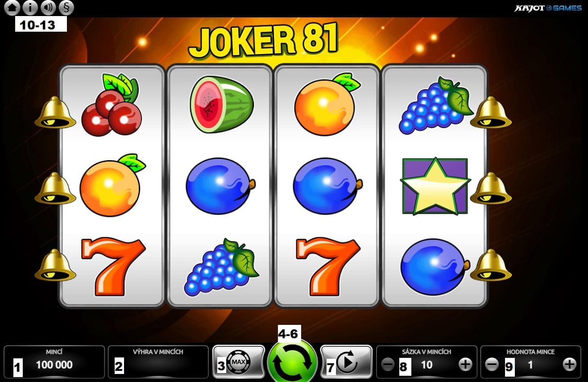Open the Kajot Games logo link
This screenshot has height=382, width=588.
[x=548, y=8]
